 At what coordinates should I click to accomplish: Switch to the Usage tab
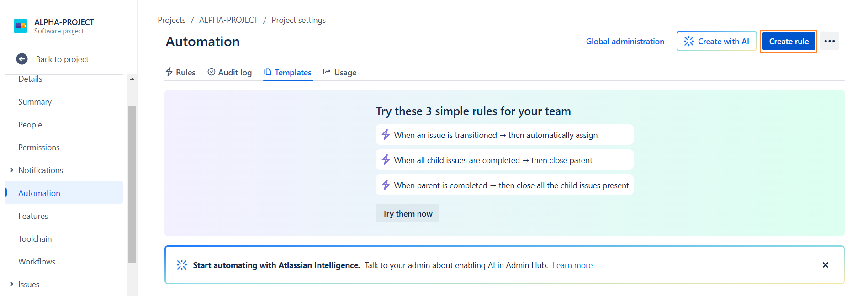tap(340, 72)
